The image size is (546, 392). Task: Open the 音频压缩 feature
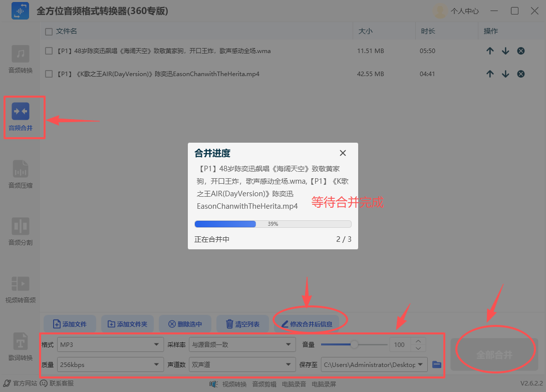click(20, 175)
